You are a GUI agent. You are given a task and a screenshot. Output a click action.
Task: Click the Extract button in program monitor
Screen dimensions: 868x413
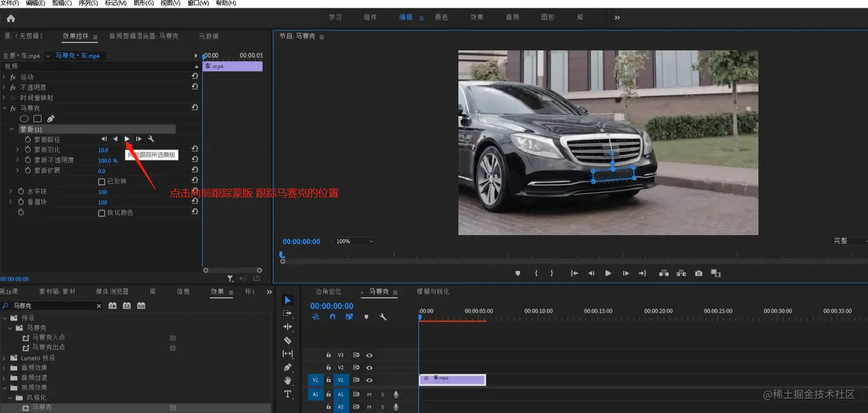tap(681, 273)
